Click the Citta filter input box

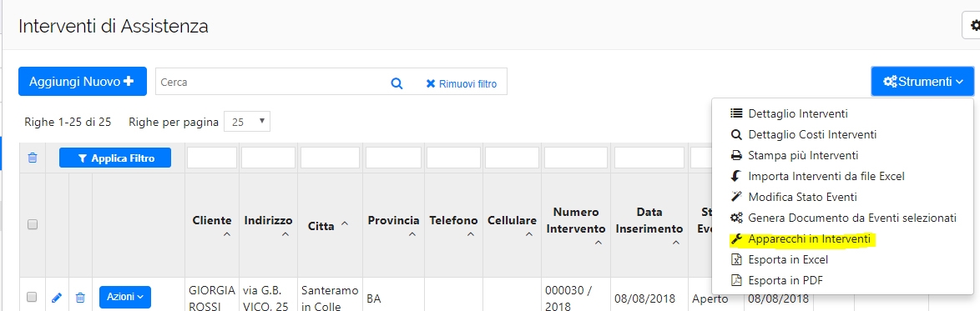pos(330,158)
